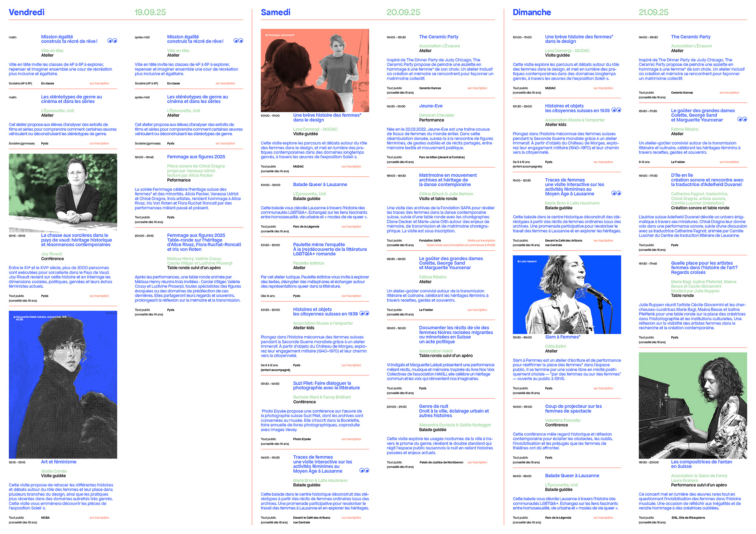Click the blue Marguerite self-portrait image
Viewport: 756px width, 534px height.
tap(63, 384)
